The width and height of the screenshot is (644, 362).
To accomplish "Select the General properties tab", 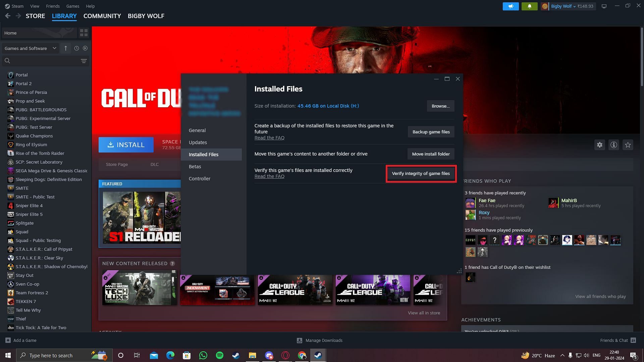I will 211,130.
